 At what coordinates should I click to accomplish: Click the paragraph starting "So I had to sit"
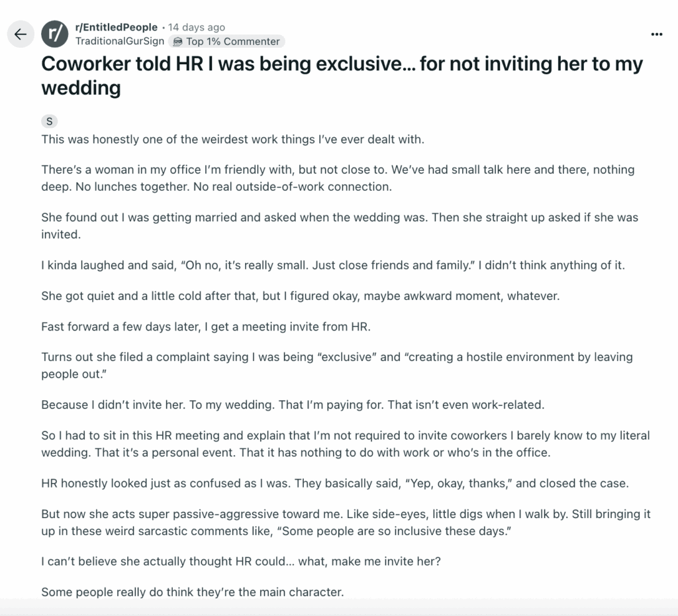click(345, 444)
